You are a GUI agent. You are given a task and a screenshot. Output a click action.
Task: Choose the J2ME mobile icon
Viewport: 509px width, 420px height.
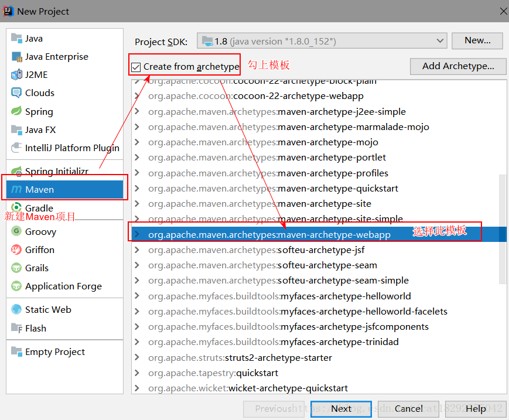pos(16,74)
